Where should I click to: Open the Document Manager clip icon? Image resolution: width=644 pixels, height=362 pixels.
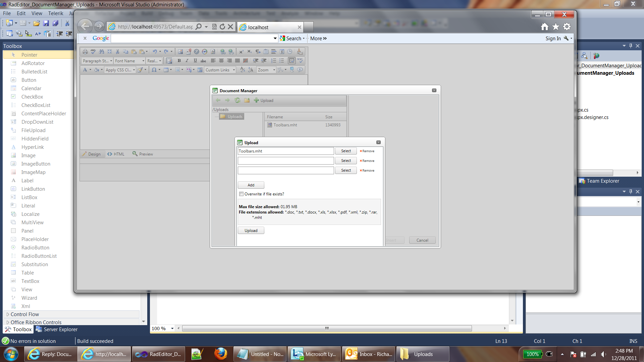click(x=188, y=52)
